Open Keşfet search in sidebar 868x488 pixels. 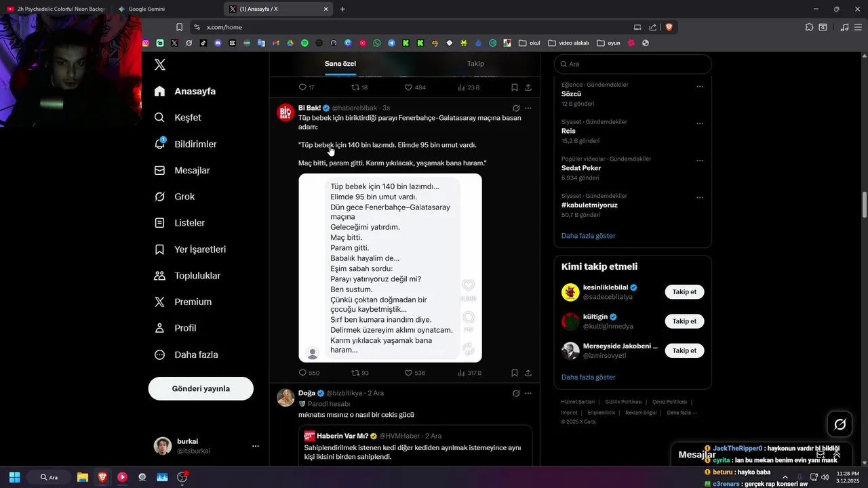178,117
